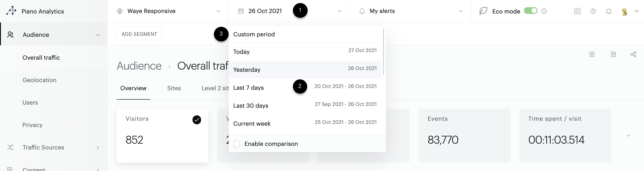Check the Enable comparison checkbox

[x=237, y=144]
